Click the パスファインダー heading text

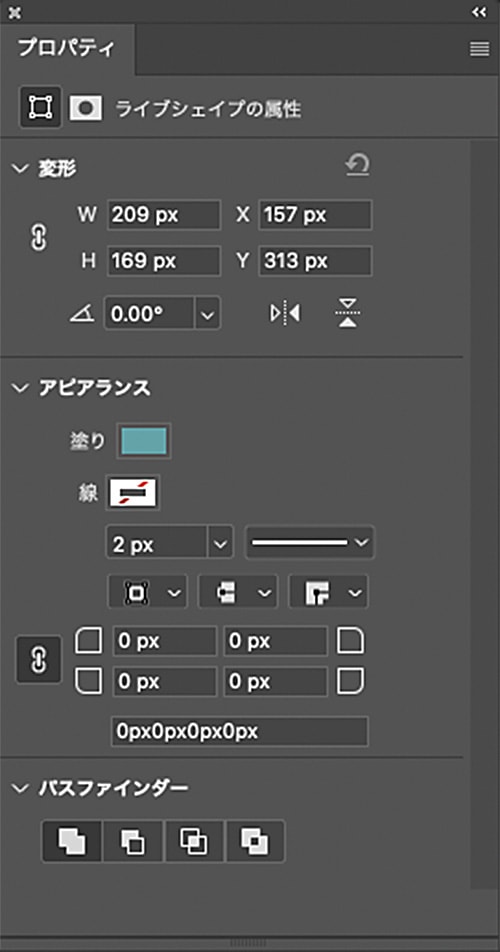[113, 789]
